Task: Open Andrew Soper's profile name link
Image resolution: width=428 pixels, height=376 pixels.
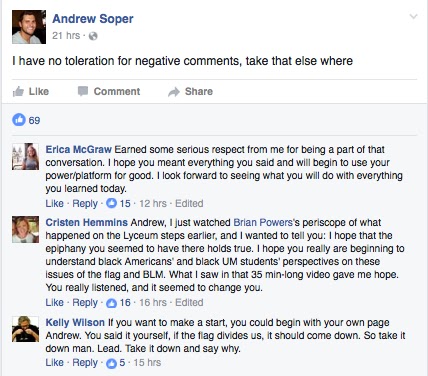Action: (x=93, y=19)
